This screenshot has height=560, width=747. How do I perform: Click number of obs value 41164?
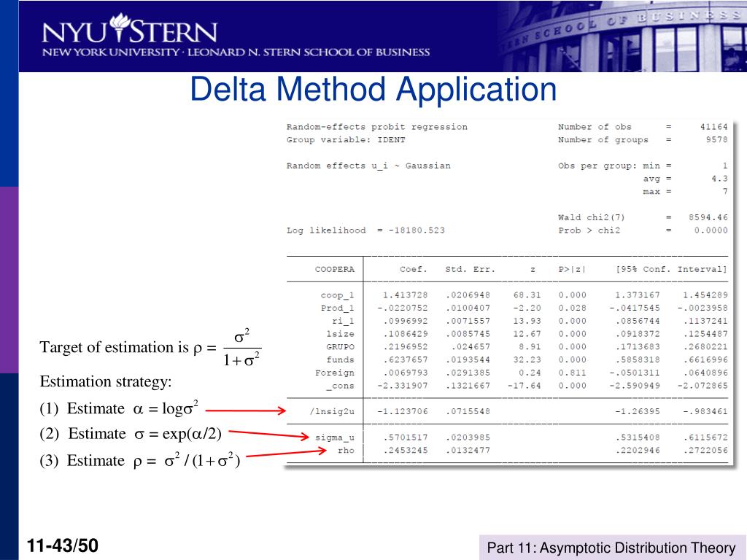coord(713,127)
